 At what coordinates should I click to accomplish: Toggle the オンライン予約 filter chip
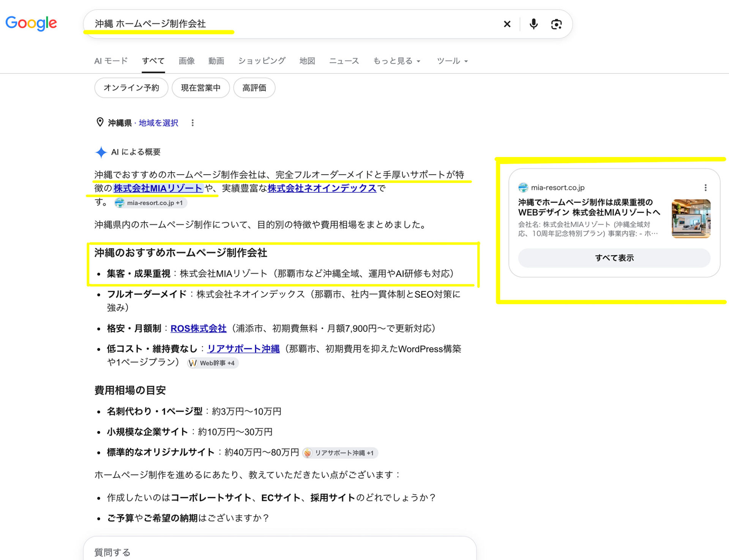click(131, 88)
